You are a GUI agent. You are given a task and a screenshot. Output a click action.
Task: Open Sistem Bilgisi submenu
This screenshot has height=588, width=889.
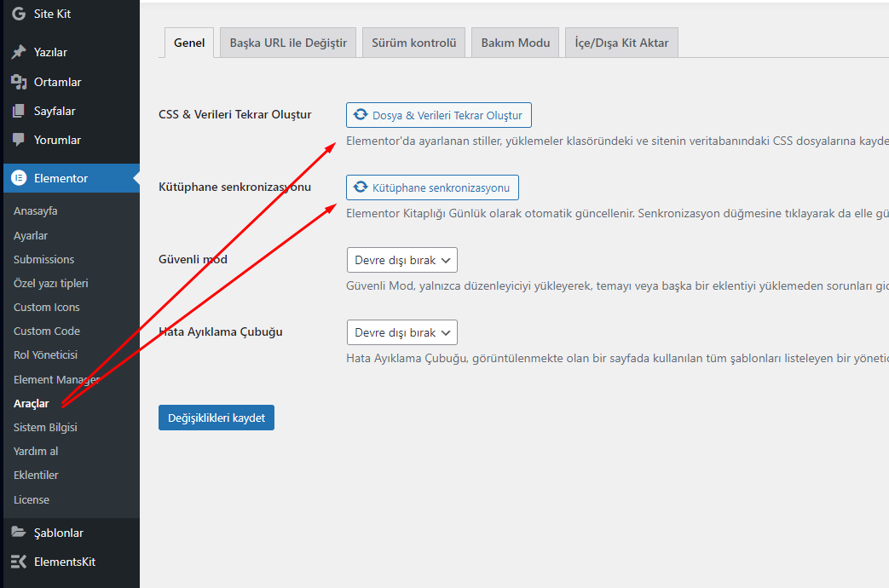[45, 428]
